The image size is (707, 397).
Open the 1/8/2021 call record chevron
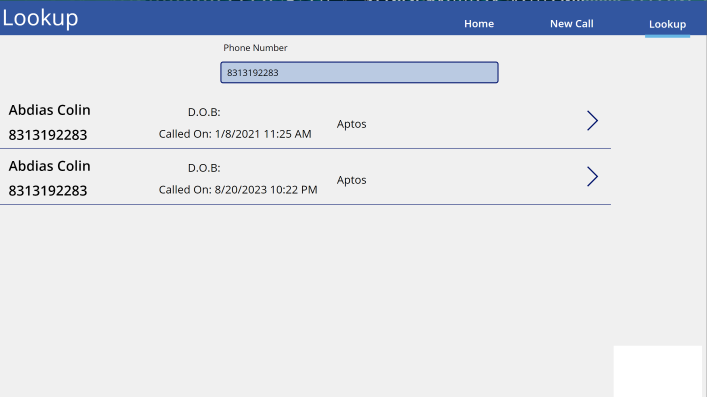click(x=592, y=120)
